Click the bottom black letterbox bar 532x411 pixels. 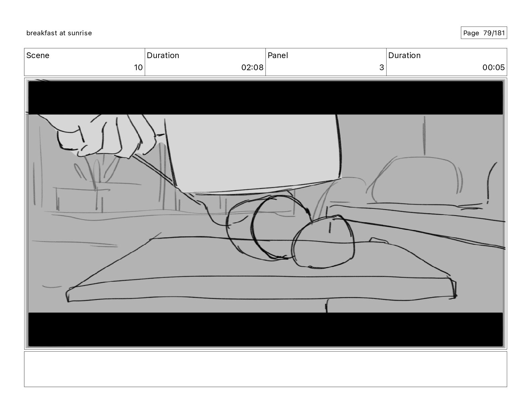[x=265, y=329]
